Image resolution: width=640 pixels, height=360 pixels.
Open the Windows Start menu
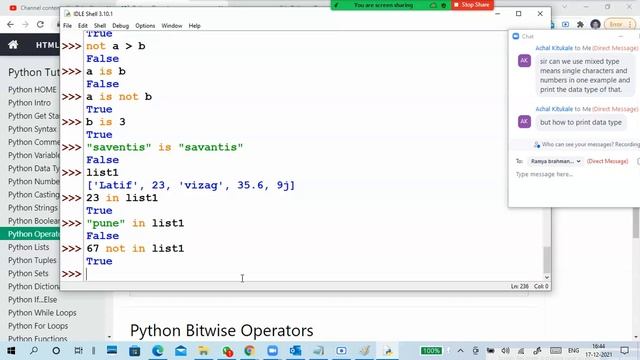click(11, 351)
